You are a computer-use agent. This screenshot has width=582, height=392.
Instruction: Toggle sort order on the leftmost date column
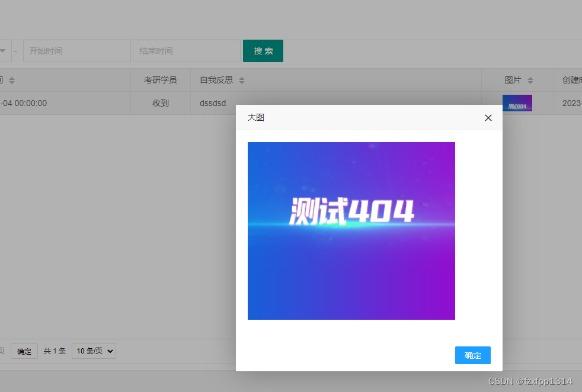click(6, 80)
